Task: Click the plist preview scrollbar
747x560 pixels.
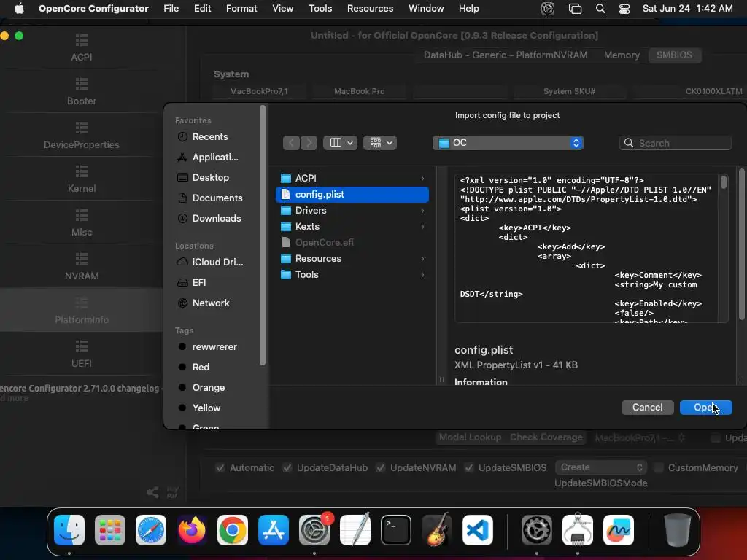Action: click(x=724, y=182)
